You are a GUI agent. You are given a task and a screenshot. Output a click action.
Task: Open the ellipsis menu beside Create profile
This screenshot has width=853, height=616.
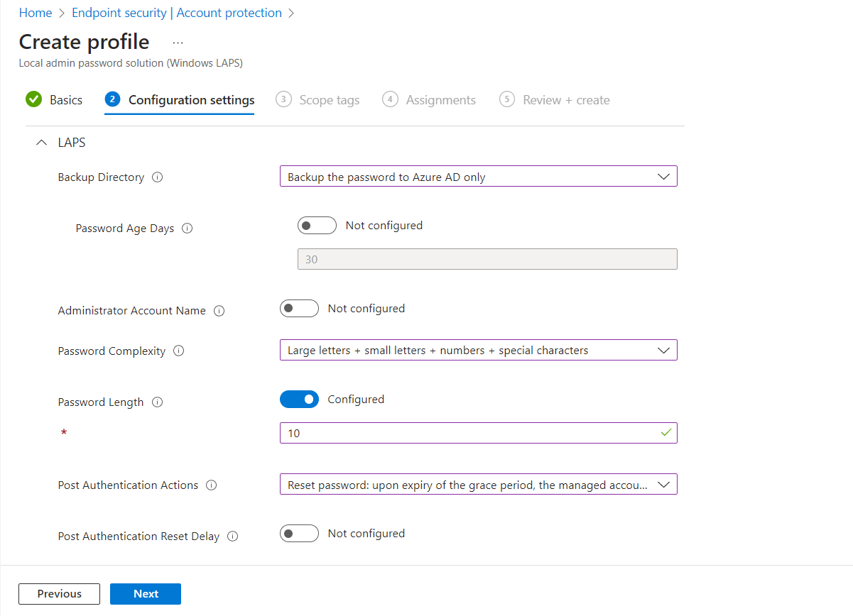coord(178,43)
